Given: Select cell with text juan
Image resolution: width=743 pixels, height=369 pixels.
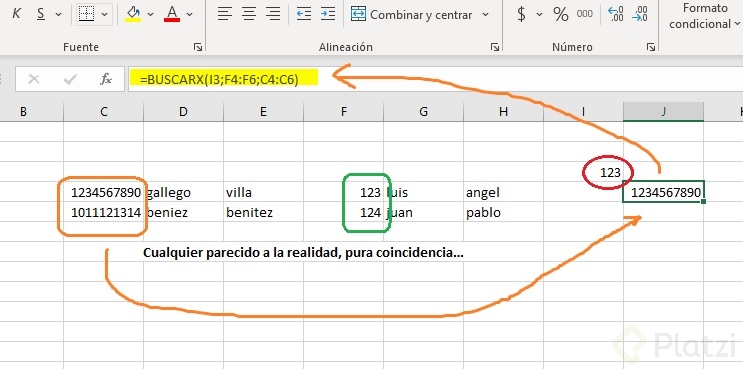Looking at the screenshot, I should (424, 212).
